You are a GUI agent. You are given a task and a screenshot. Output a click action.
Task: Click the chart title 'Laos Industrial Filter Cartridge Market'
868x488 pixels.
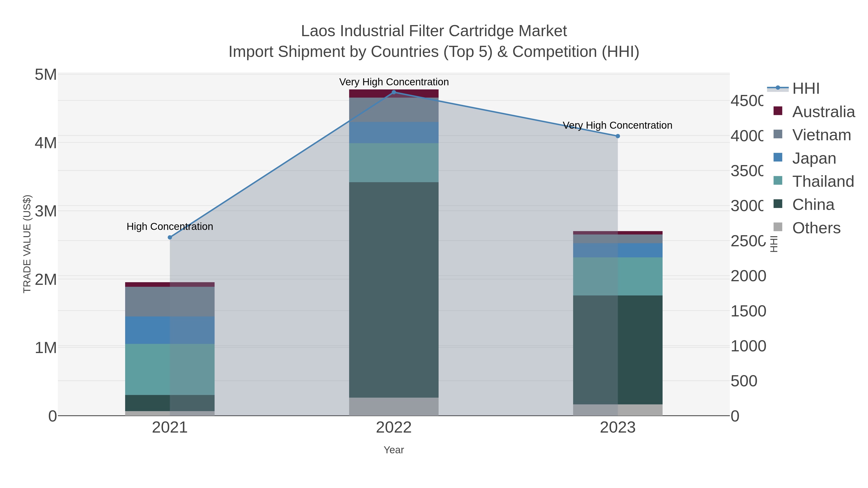(x=434, y=31)
